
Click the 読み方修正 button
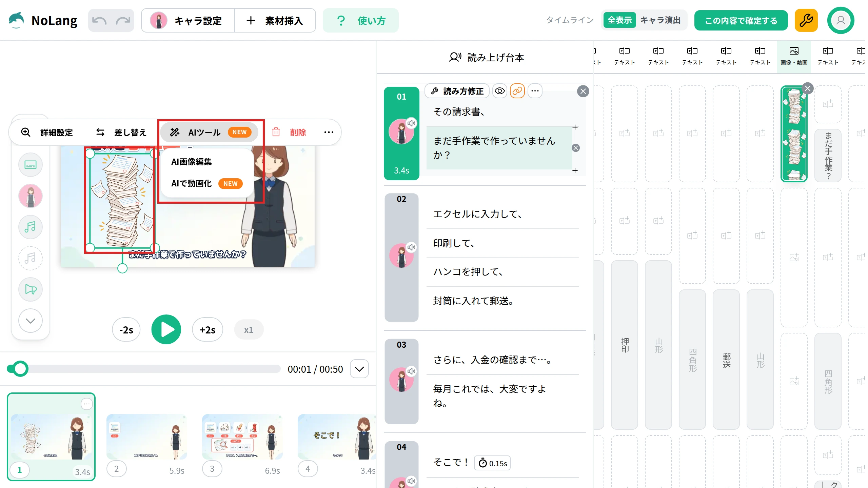457,91
